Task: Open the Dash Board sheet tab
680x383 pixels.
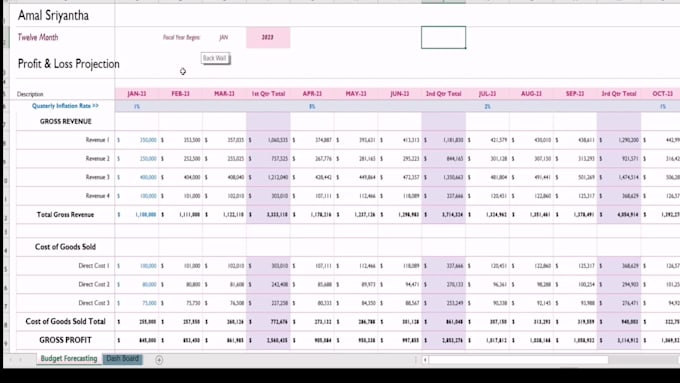Action: point(123,358)
